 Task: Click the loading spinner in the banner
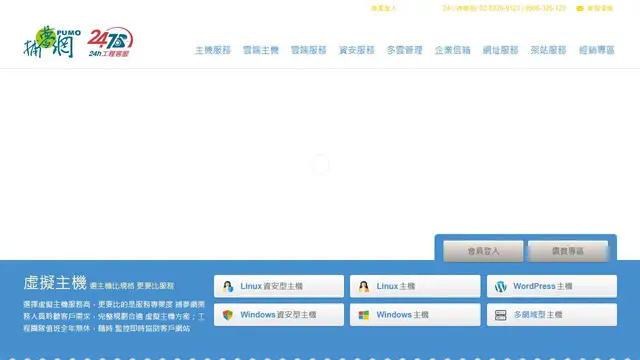coord(320,164)
